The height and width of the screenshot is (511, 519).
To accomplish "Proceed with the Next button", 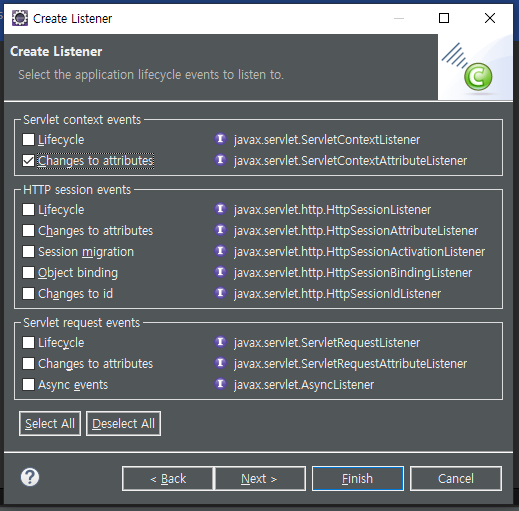I will click(x=259, y=479).
